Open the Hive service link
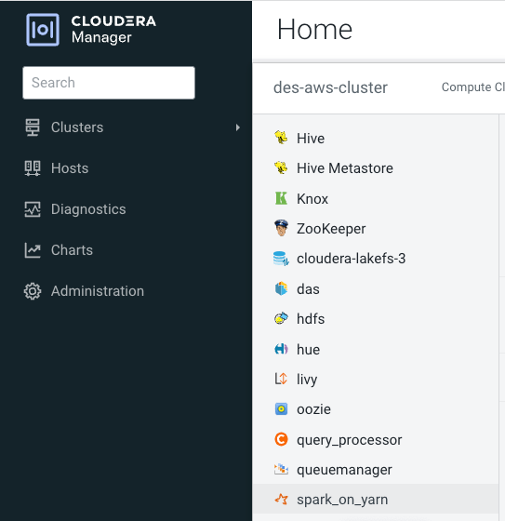The image size is (505, 521). coord(311,138)
